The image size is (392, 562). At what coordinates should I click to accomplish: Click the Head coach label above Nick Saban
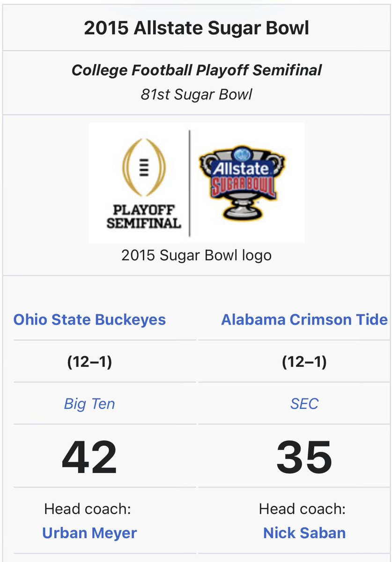[x=303, y=509]
